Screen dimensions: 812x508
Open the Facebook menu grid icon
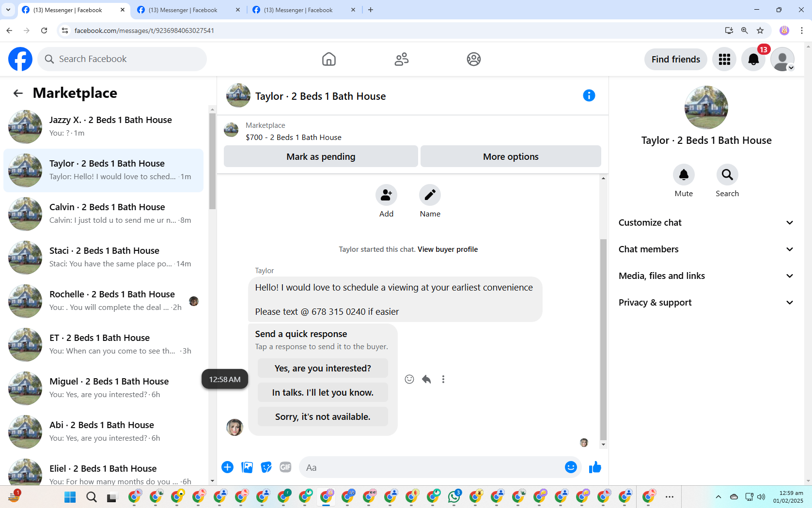click(724, 59)
